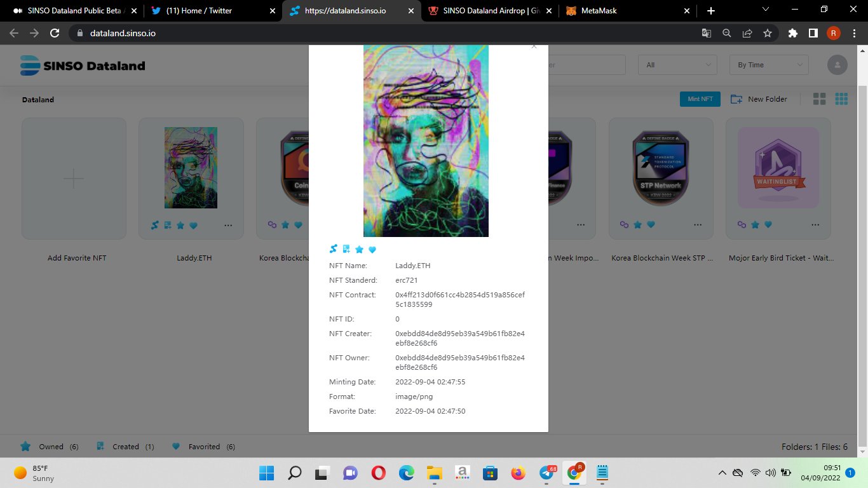
Task: Share this page icon
Action: pyautogui.click(x=747, y=33)
